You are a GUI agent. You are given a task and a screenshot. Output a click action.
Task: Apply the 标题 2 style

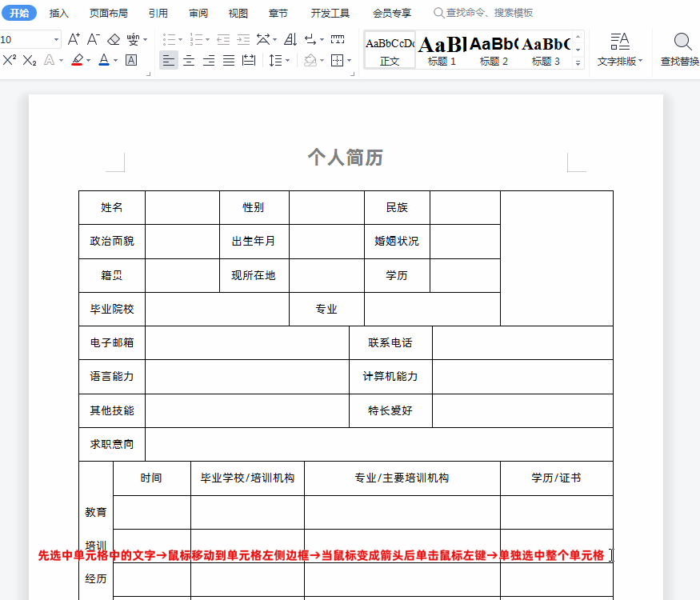coord(494,50)
